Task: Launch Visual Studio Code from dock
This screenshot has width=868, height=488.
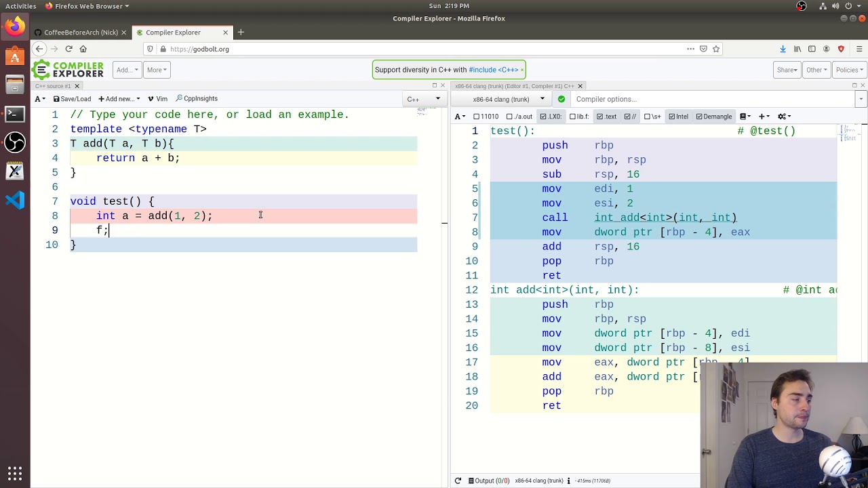Action: 15,200
